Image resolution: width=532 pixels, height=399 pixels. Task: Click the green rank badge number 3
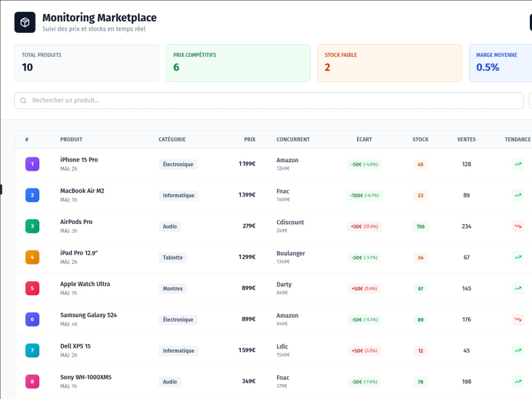coord(32,226)
